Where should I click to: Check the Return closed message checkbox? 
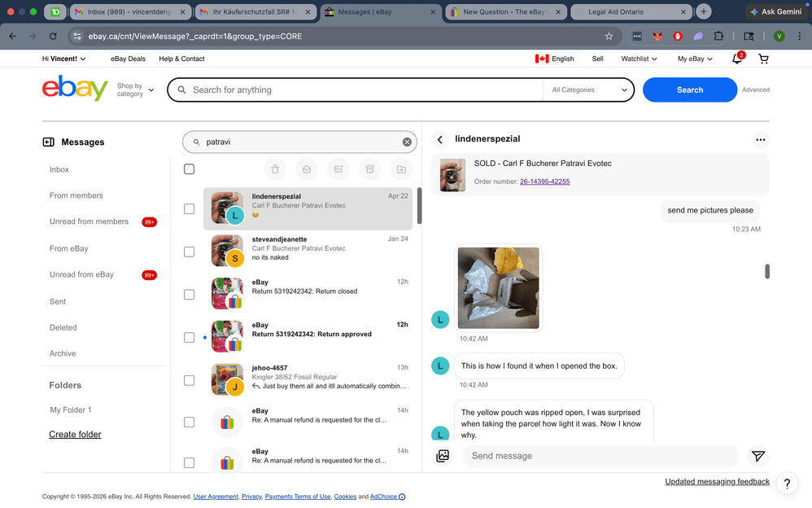pyautogui.click(x=189, y=295)
